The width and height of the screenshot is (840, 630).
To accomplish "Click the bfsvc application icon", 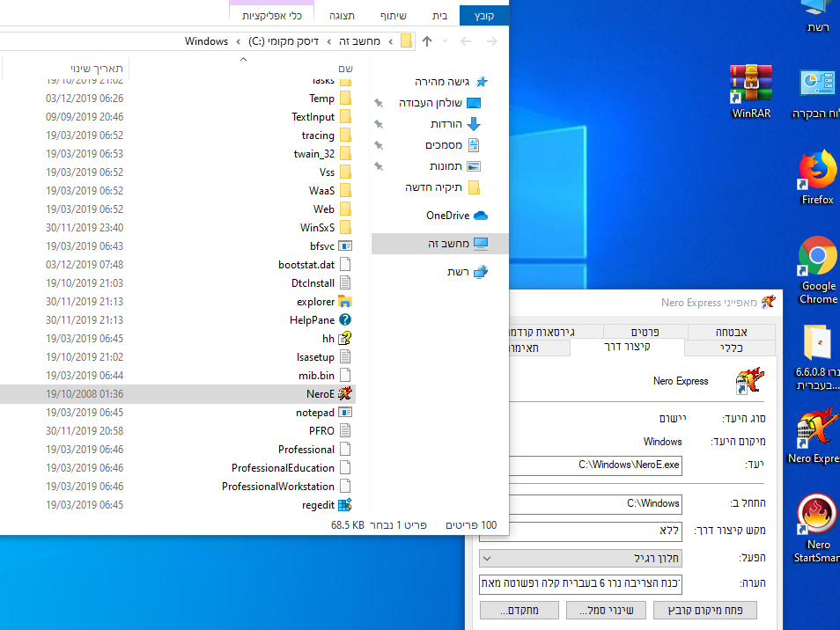I will (x=345, y=245).
